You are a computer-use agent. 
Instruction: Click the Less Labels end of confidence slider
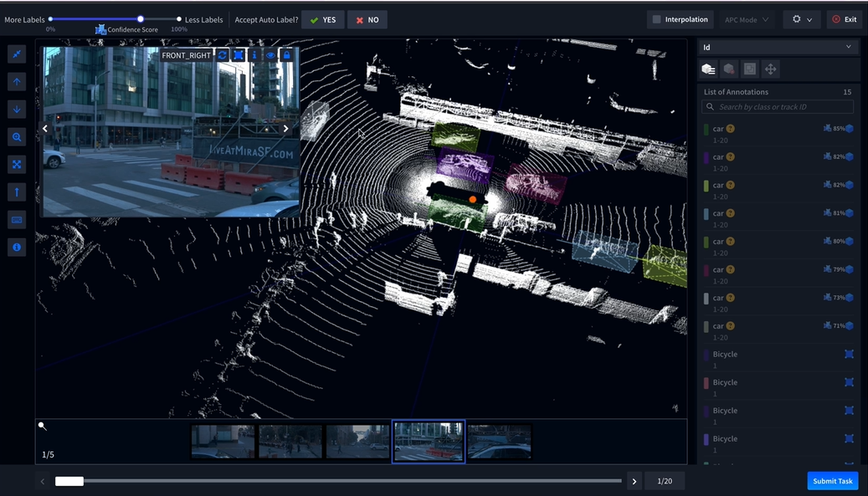pyautogui.click(x=179, y=19)
